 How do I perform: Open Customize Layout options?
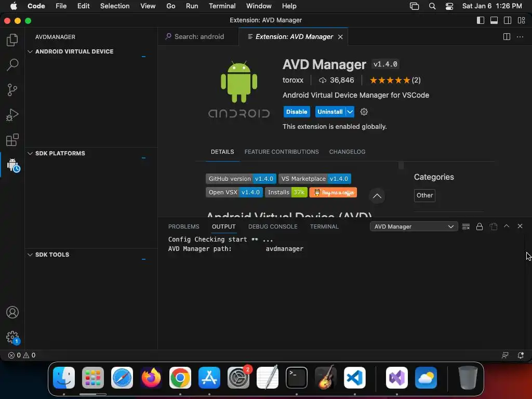[522, 20]
